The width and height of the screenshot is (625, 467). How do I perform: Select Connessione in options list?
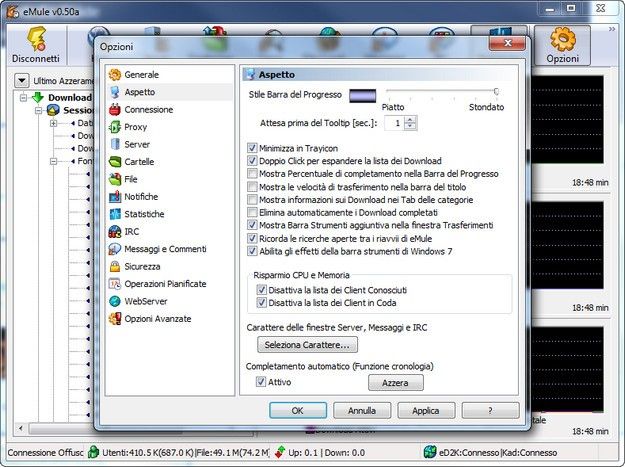[x=149, y=110]
